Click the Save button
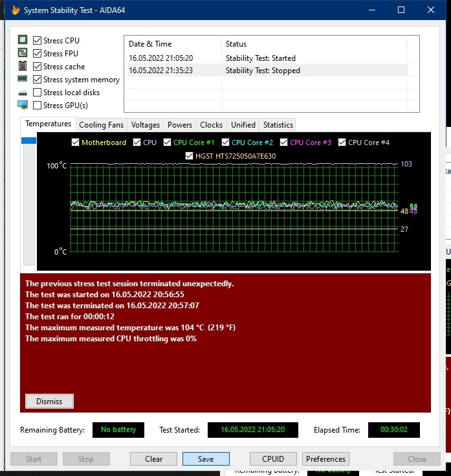The height and width of the screenshot is (476, 451). pyautogui.click(x=206, y=459)
